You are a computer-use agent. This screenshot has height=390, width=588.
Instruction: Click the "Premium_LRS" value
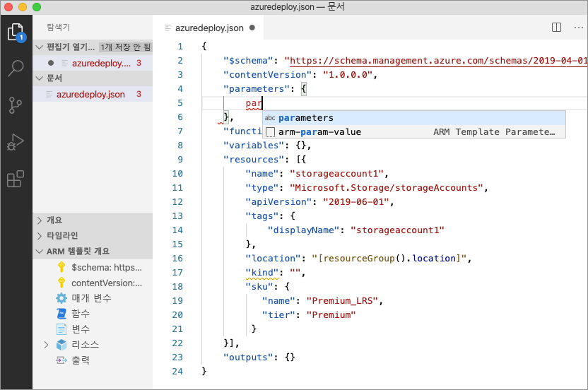click(342, 301)
